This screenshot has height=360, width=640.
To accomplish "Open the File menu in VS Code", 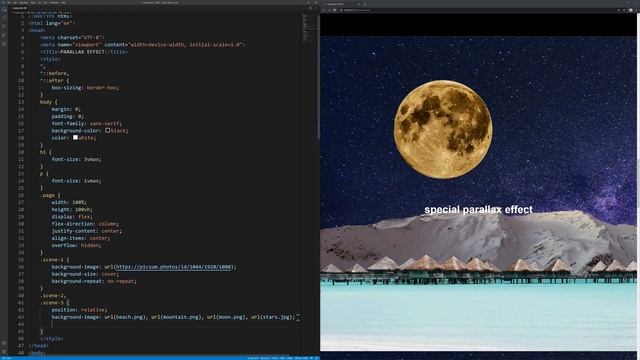I will click(x=9, y=2).
